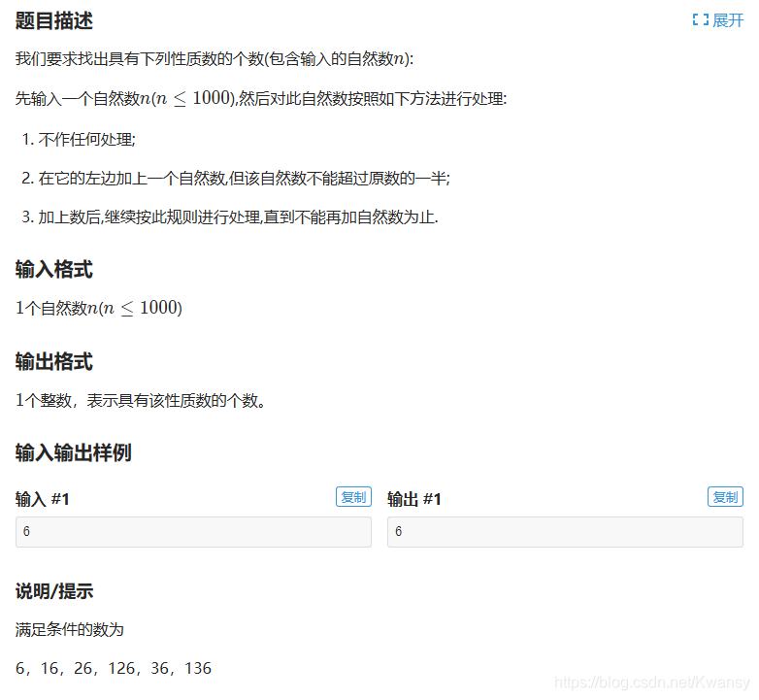Click the 输入格式 heading
This screenshot has width=759, height=700.
click(54, 269)
